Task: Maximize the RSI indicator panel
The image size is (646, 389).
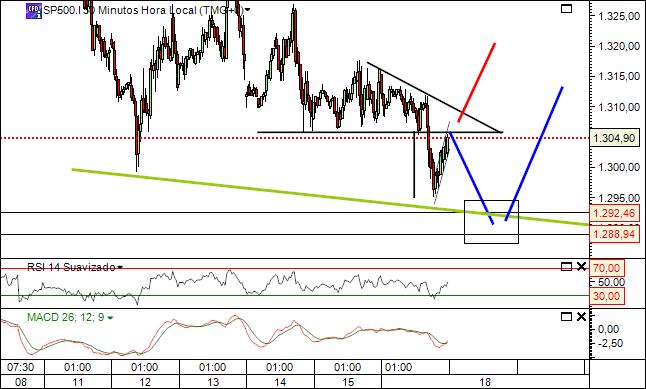Action: click(x=566, y=267)
